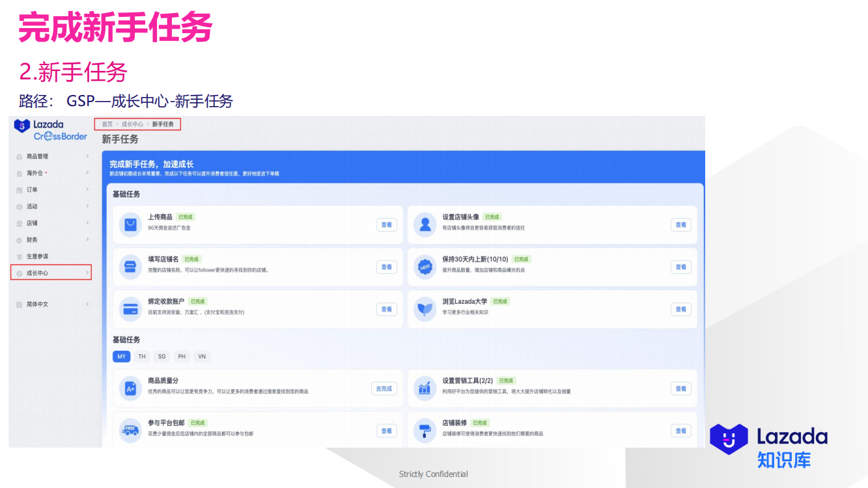Click the FREE truck icon for 参与平台包邮
Screen dimensions: 868x488
[x=130, y=430]
